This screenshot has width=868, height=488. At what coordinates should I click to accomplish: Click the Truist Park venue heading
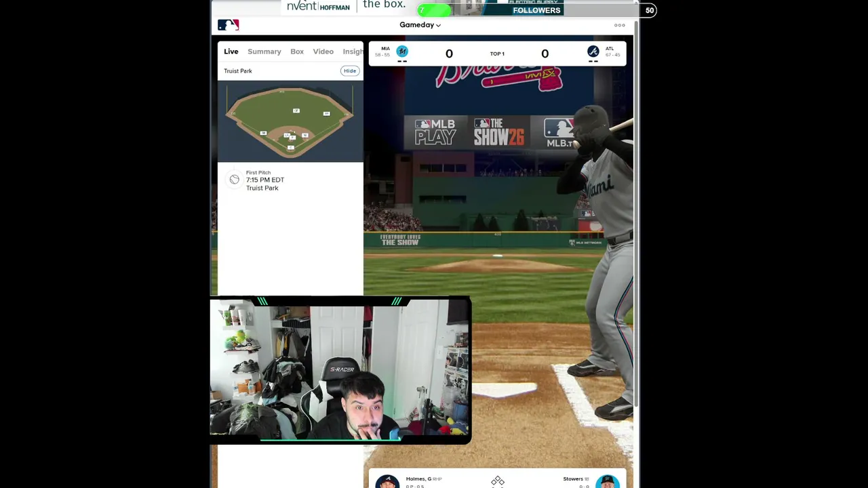tap(238, 70)
